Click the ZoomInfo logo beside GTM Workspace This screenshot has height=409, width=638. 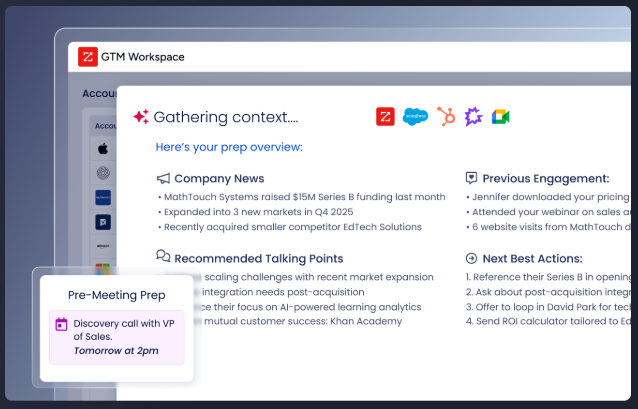click(x=88, y=57)
